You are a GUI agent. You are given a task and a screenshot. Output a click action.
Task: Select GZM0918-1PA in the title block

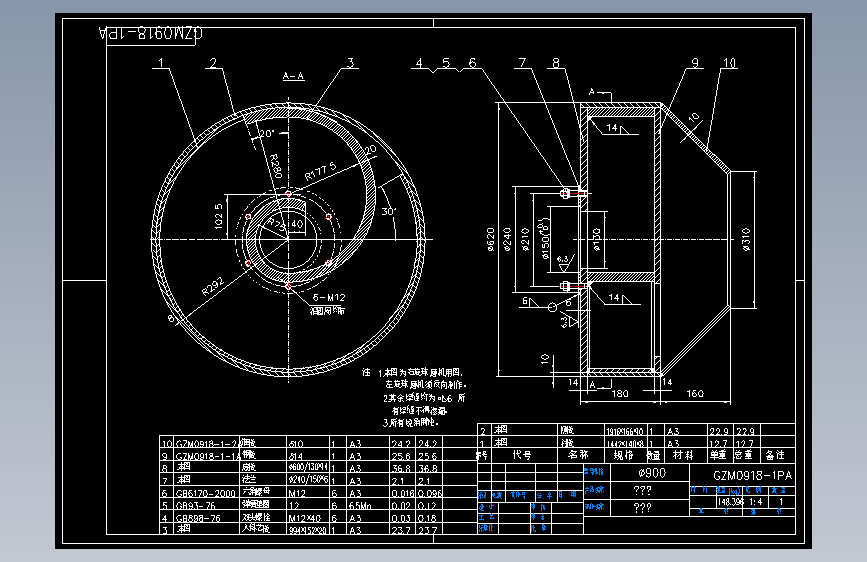coord(753,475)
